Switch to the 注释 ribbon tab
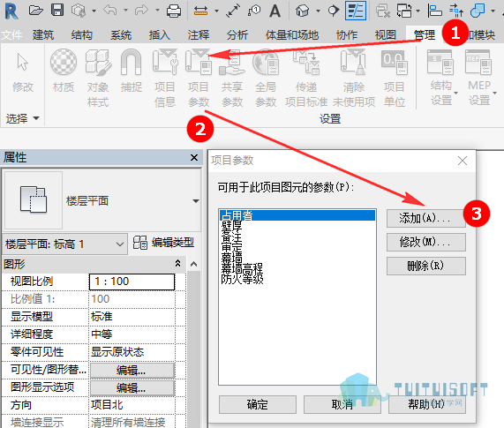The height and width of the screenshot is (428, 504). [199, 34]
